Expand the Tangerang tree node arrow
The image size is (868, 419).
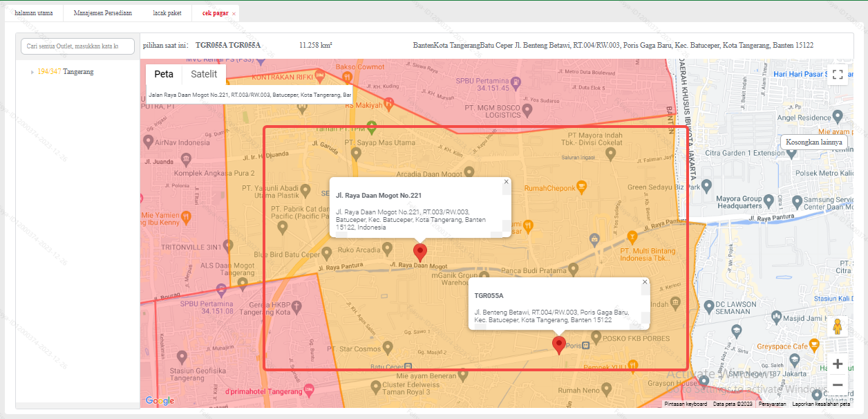tap(32, 72)
